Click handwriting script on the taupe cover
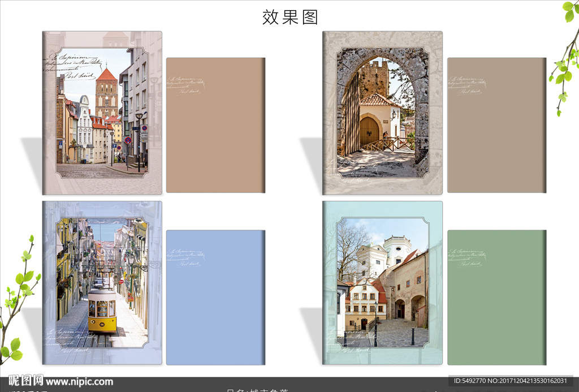The height and width of the screenshot is (392, 579). [466, 84]
